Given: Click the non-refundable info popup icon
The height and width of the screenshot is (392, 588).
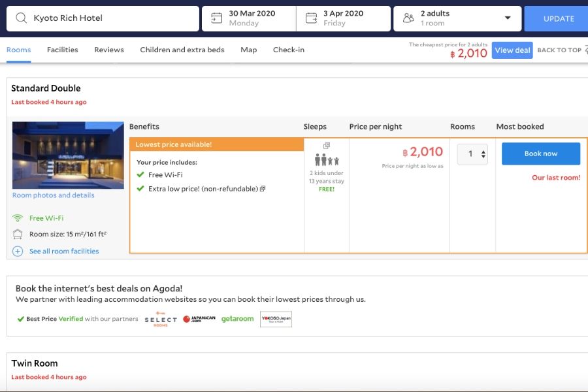Looking at the screenshot, I should pos(263,189).
